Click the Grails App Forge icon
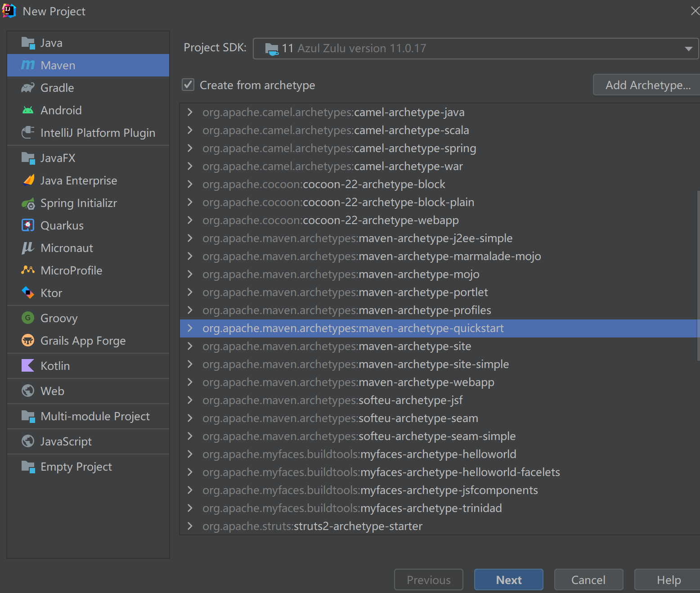This screenshot has width=700, height=593. pyautogui.click(x=28, y=341)
